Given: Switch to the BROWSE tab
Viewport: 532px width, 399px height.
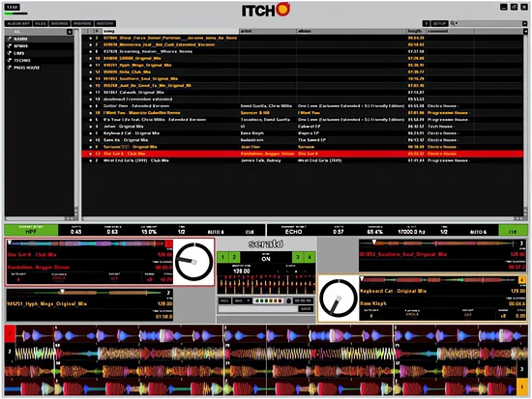Looking at the screenshot, I should click(x=59, y=23).
